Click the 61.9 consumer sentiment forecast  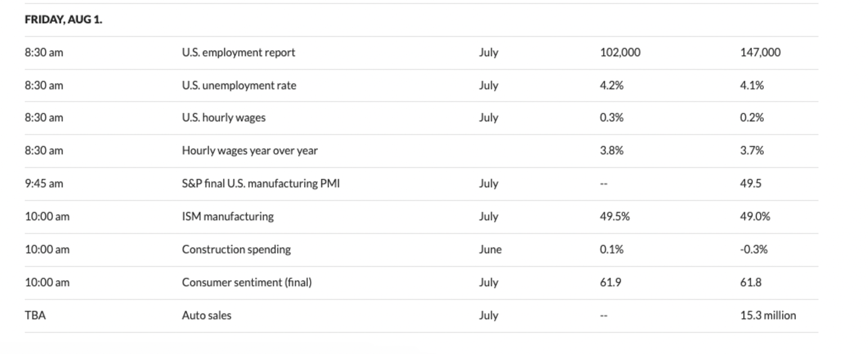[x=610, y=282]
